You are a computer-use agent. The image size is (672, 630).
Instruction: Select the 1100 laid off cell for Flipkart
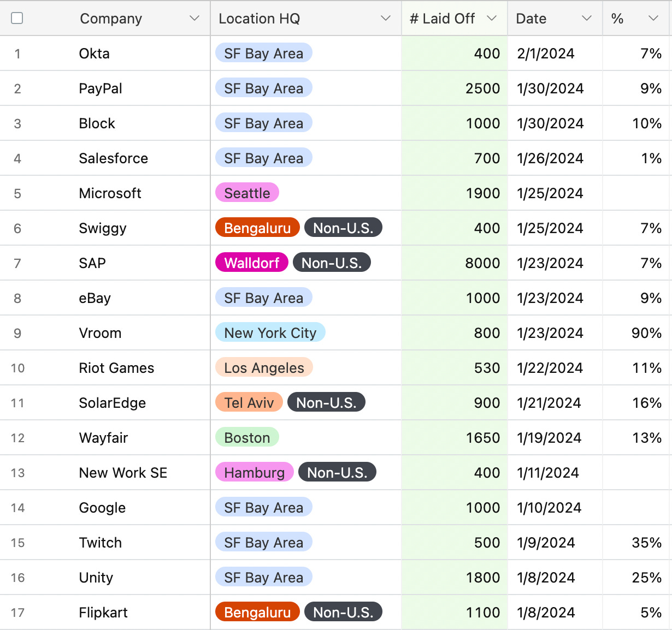coord(455,613)
